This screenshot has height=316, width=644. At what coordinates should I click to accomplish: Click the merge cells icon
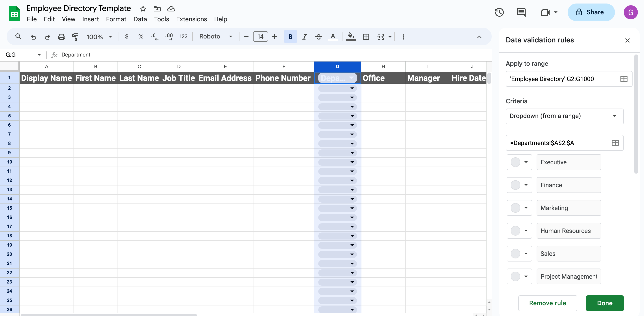pyautogui.click(x=381, y=36)
